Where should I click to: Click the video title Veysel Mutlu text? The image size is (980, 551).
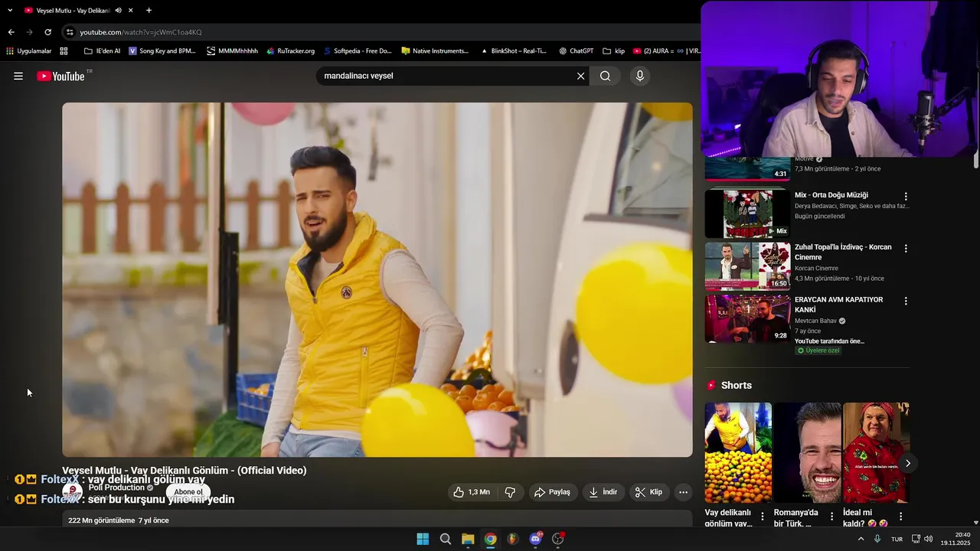pyautogui.click(x=185, y=471)
